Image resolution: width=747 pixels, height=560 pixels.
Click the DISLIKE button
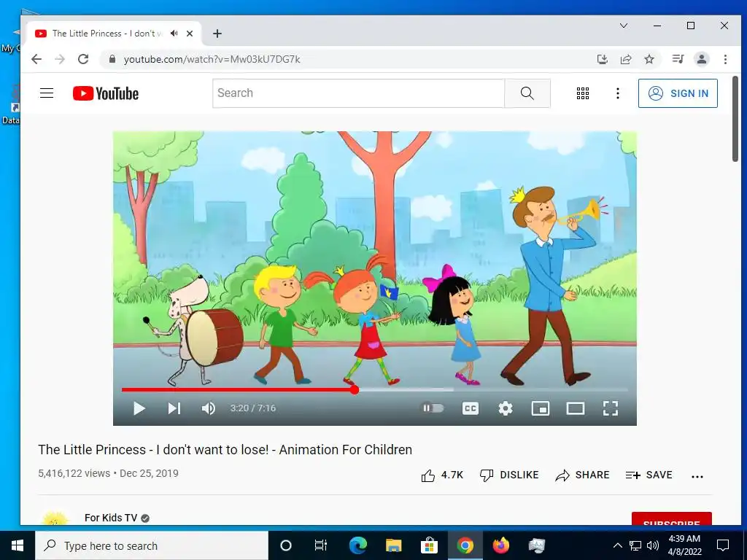point(508,475)
